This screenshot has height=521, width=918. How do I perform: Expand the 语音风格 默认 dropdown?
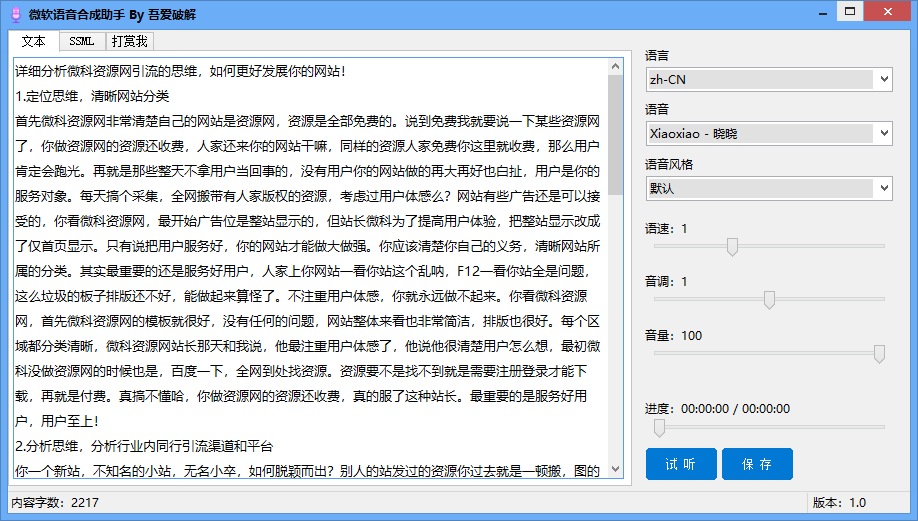[x=769, y=188]
